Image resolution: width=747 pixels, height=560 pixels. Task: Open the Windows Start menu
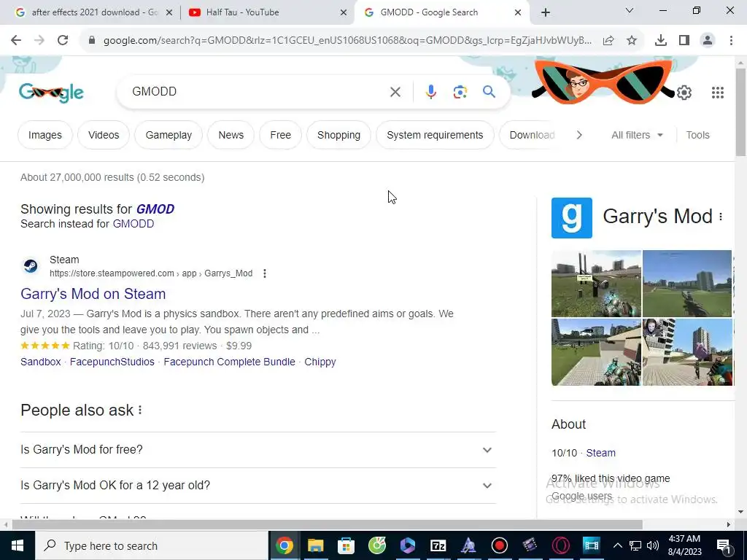click(x=18, y=545)
